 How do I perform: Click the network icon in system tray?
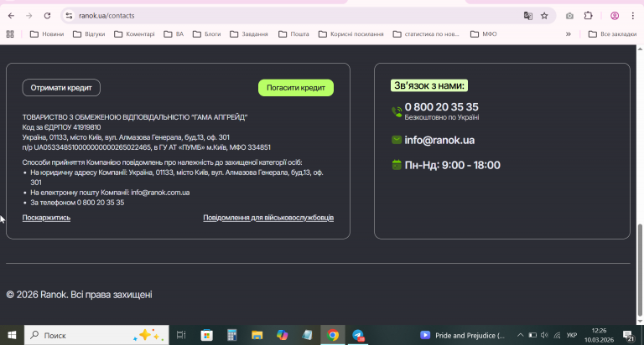557,335
